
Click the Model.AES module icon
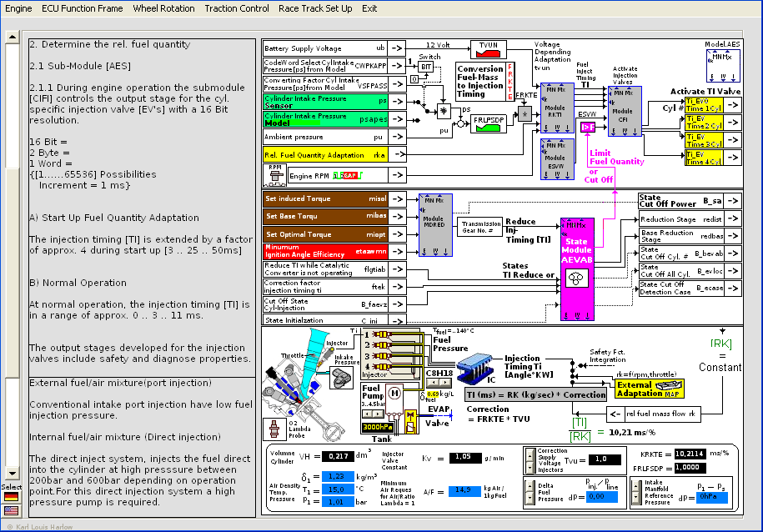click(723, 66)
